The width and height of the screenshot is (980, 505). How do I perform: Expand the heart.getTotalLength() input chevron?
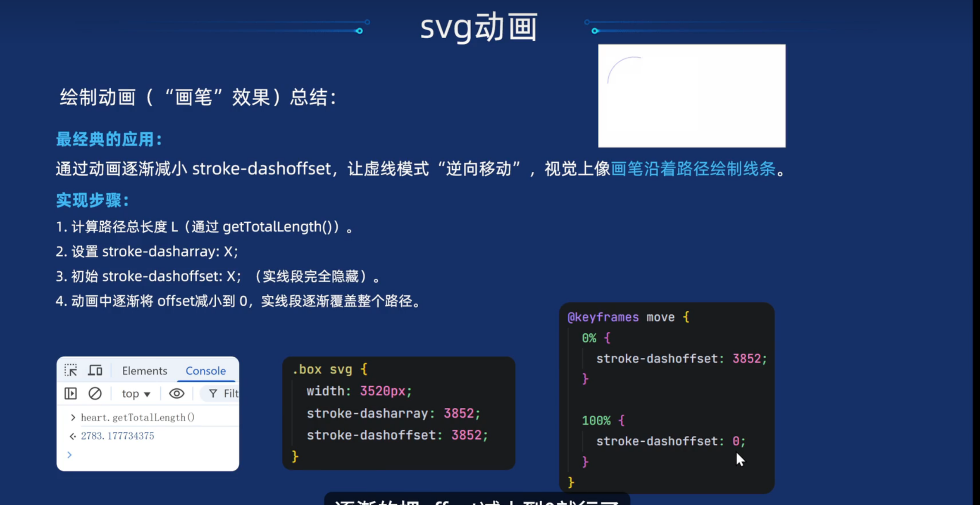(73, 417)
